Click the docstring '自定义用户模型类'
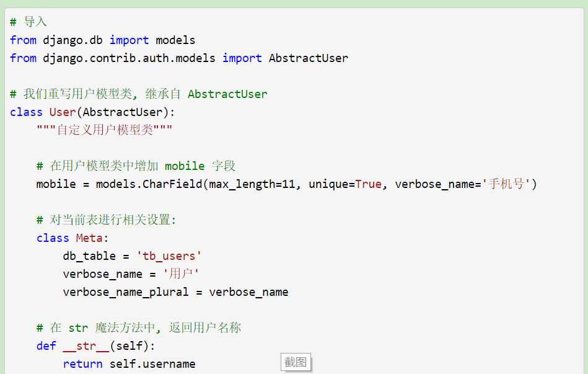The height and width of the screenshot is (374, 588). tap(105, 130)
